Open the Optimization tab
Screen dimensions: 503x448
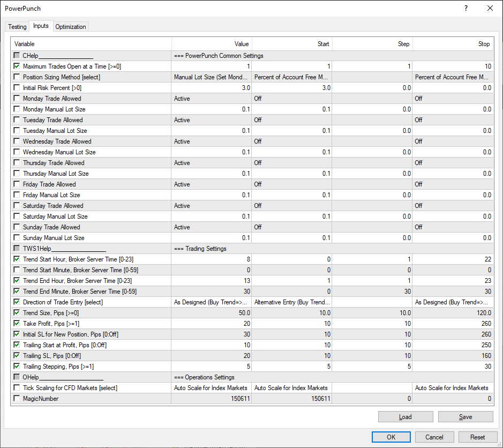[70, 27]
